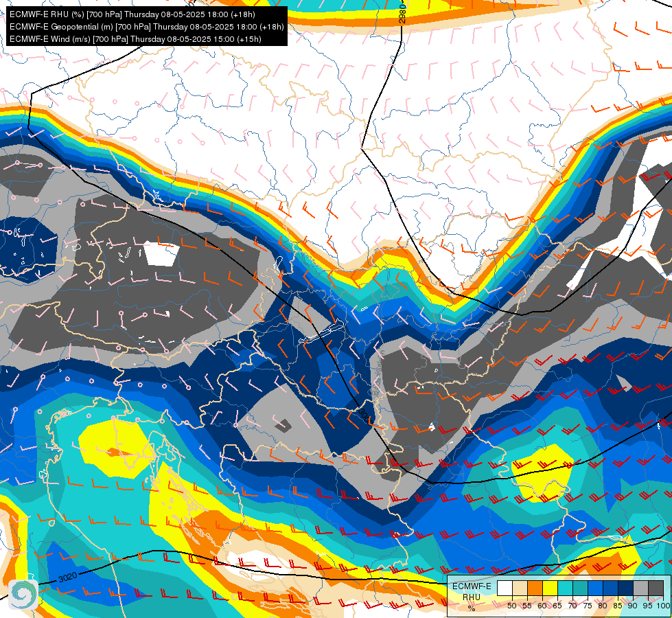This screenshot has width=672, height=618.
Task: Click the swirl logo icon in the corner
Action: pyautogui.click(x=23, y=594)
